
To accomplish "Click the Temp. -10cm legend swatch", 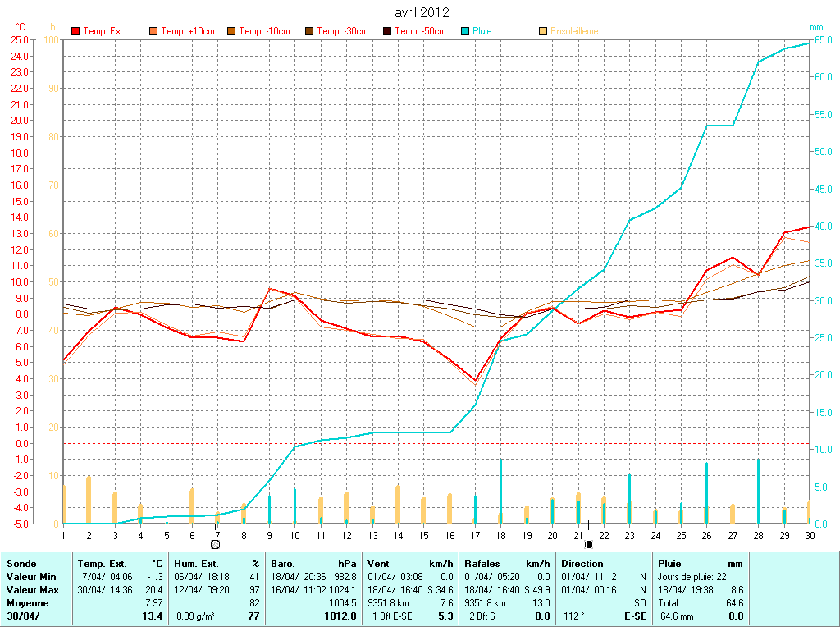I will pos(231,31).
